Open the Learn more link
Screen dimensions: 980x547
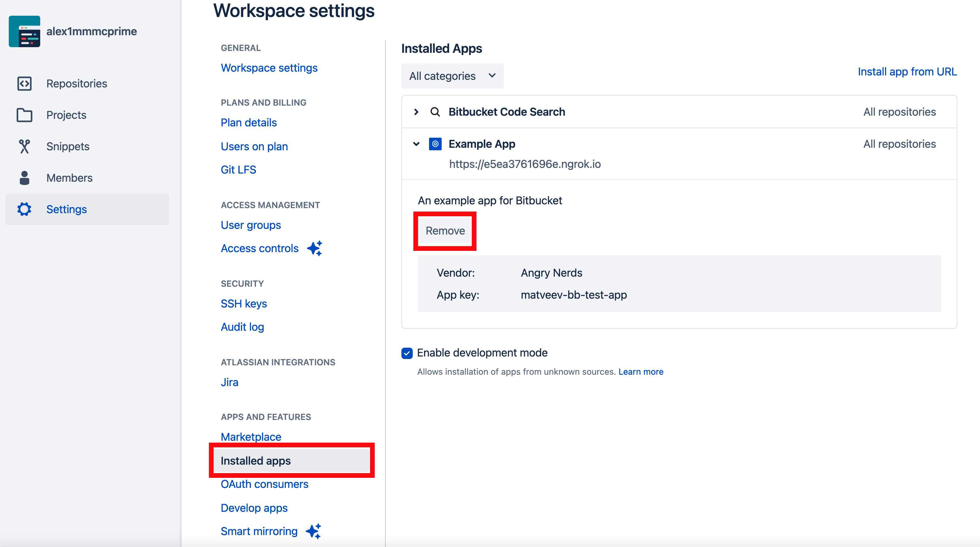(x=641, y=372)
